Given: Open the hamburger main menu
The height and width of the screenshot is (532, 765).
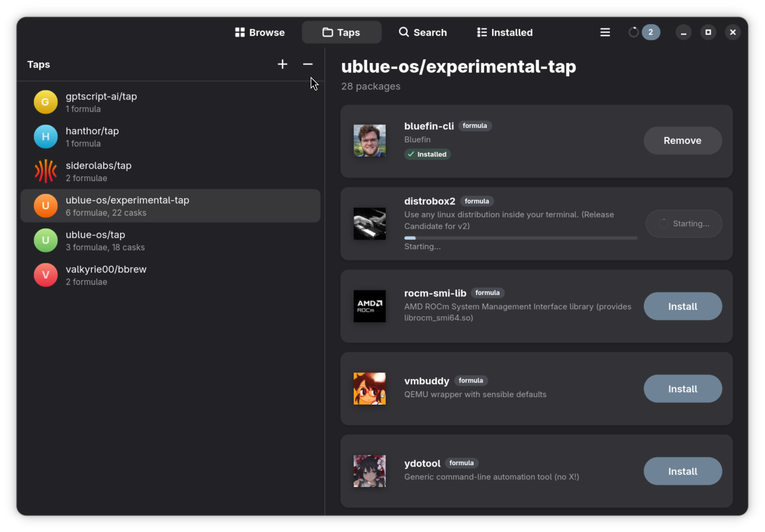Looking at the screenshot, I should tap(605, 32).
